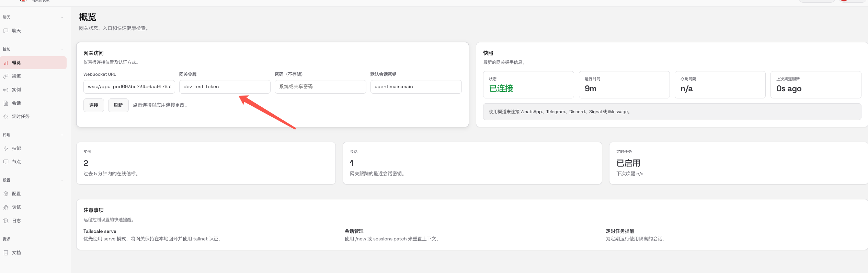The width and height of the screenshot is (868, 273).
Task: Click the 文档 book icon
Action: tap(6, 253)
